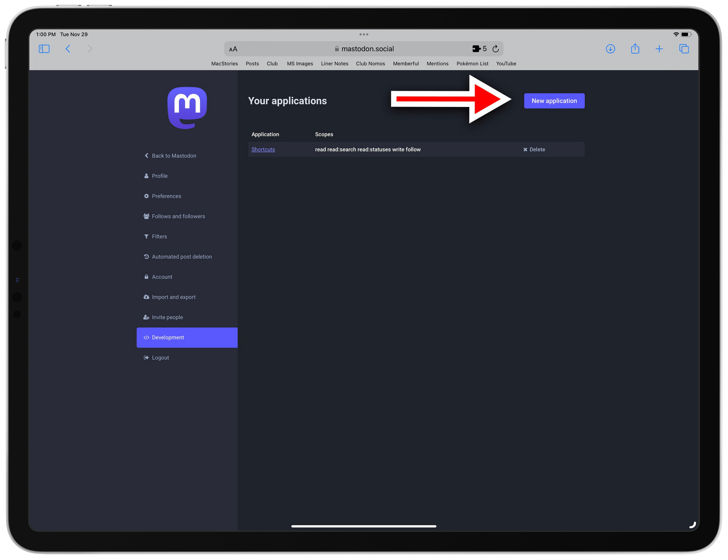Tap the 1:00 PM clock
The height and width of the screenshot is (560, 728).
coord(46,34)
